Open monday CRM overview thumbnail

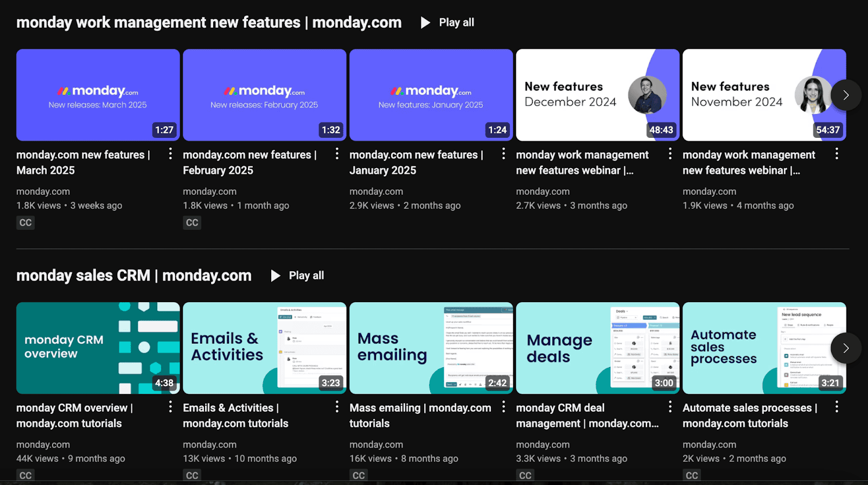point(98,348)
